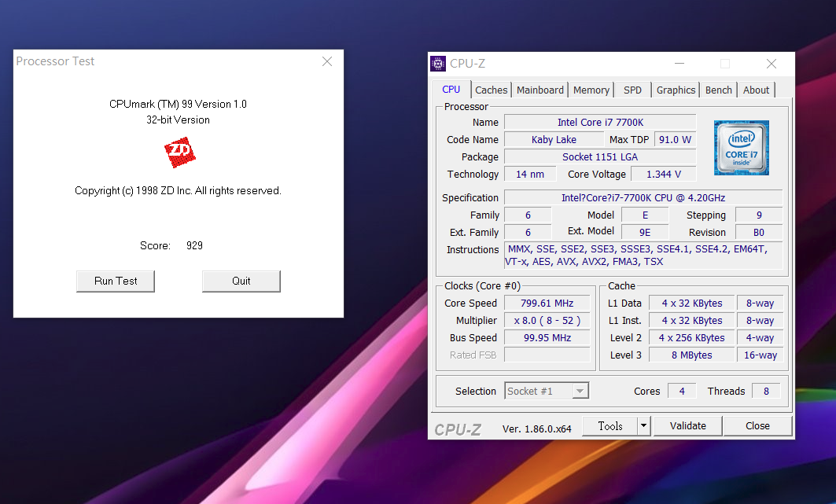The image size is (836, 504).
Task: Open the Mainboard tab
Action: (540, 90)
